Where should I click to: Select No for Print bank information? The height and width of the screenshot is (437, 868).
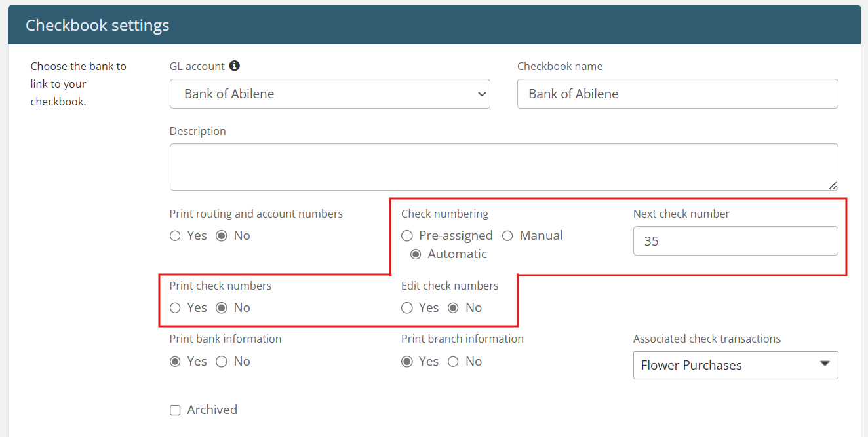(222, 362)
